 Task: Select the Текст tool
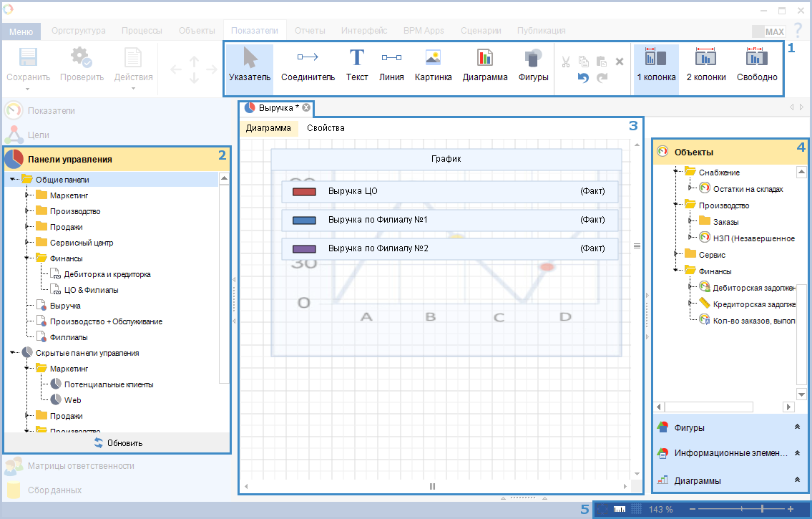pyautogui.click(x=356, y=66)
